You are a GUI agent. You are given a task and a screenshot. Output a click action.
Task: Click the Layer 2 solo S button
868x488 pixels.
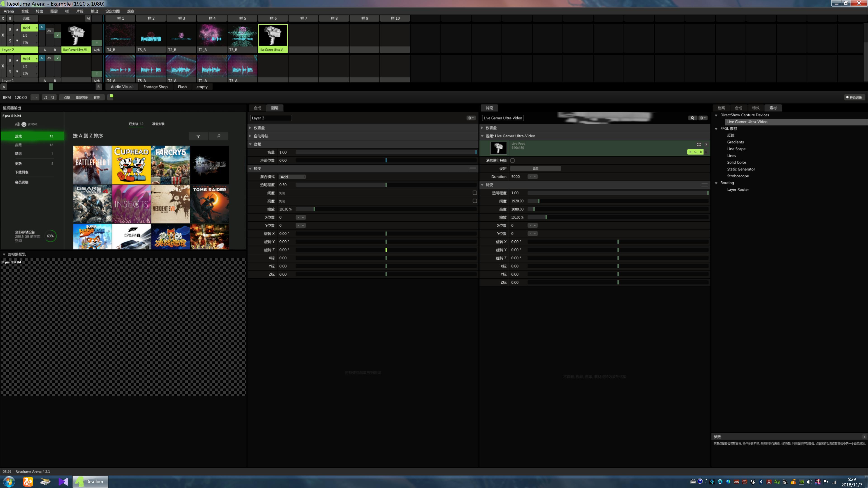[10, 41]
